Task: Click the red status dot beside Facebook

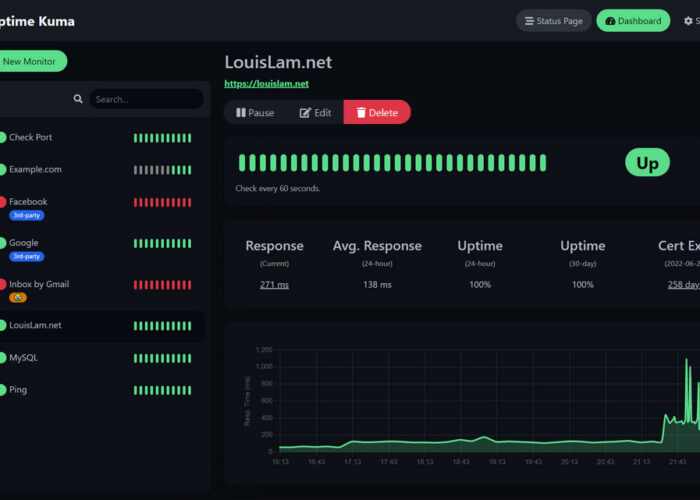Action: pos(2,202)
